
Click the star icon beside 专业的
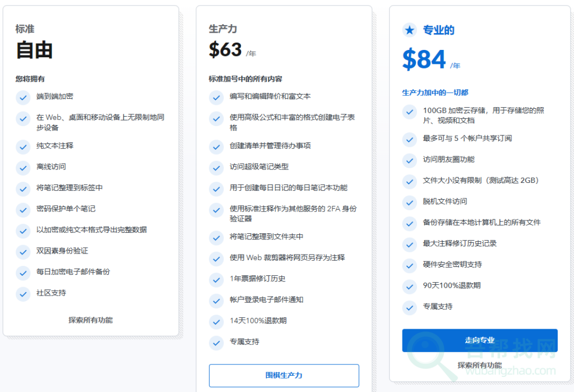point(410,30)
